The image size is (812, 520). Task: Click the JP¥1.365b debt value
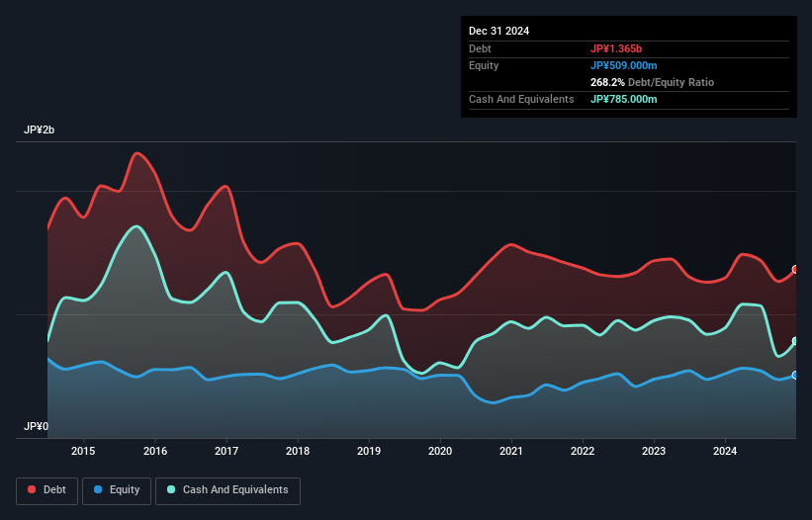[x=616, y=48]
